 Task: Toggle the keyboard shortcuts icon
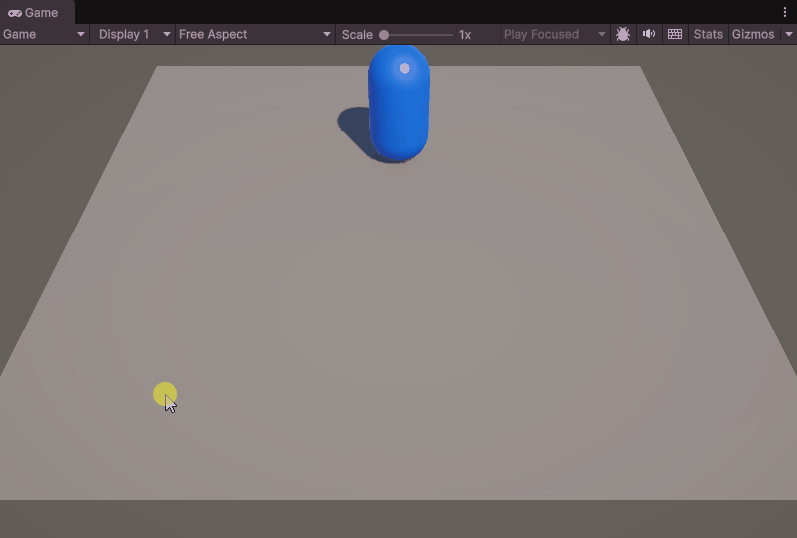coord(675,35)
